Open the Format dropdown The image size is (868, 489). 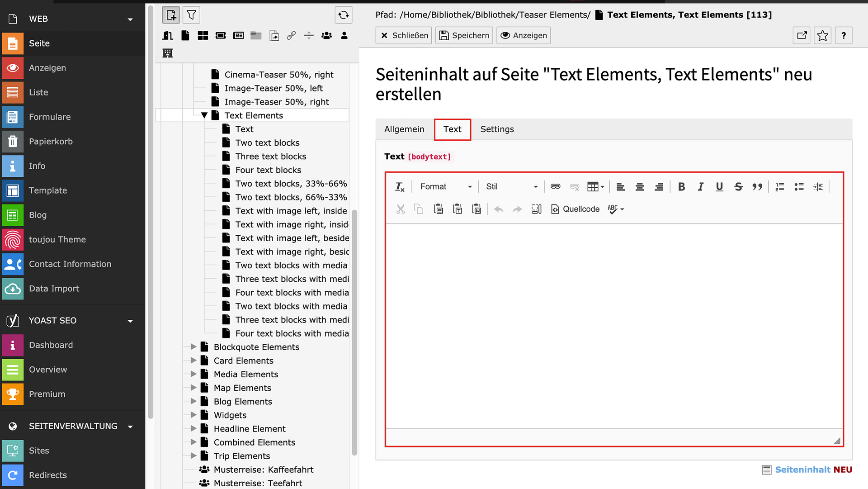pos(445,187)
